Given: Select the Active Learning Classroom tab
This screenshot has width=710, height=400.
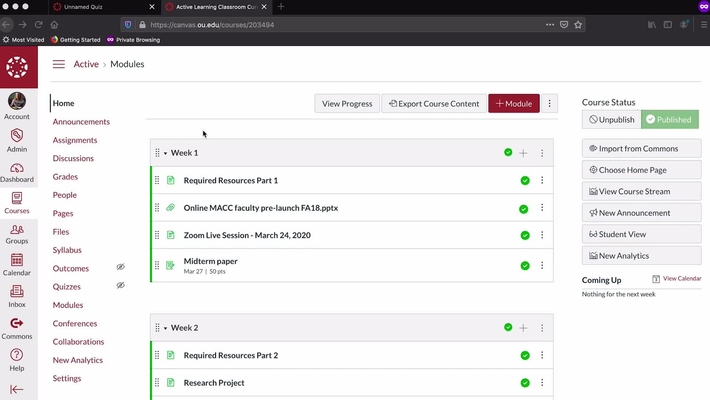Looking at the screenshot, I should tap(216, 7).
